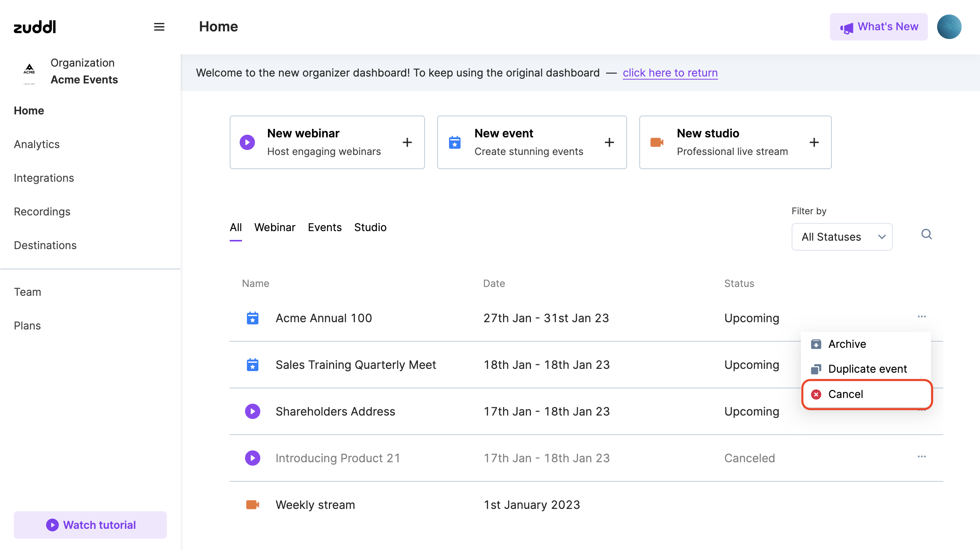Screen dimensions: 980x551
Task: Click the plus icon on New event
Action: 609,142
